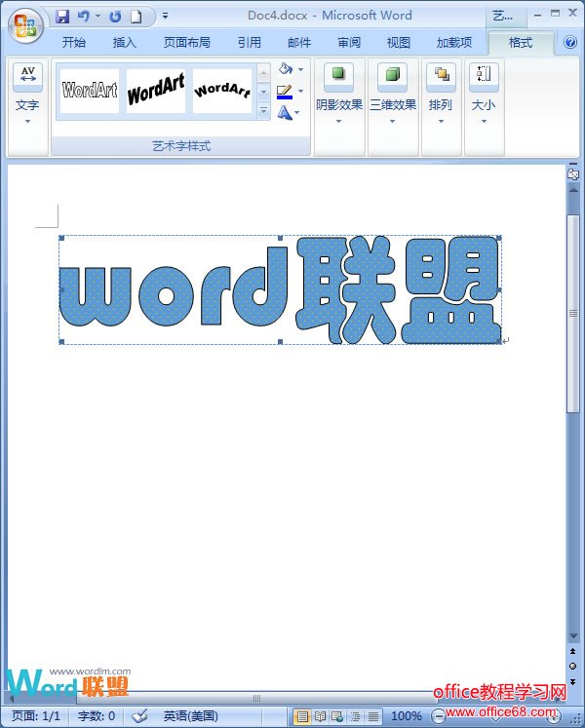Open the 开始 tab

coord(74,43)
